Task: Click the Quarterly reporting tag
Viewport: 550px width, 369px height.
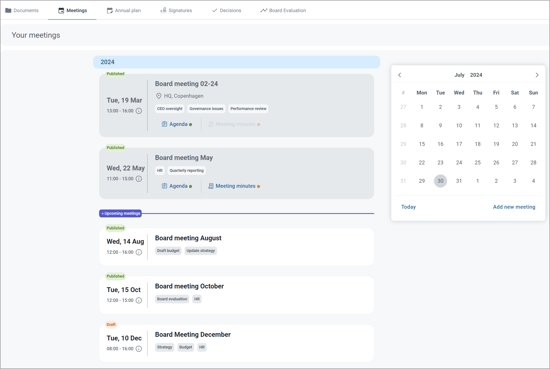Action: (187, 170)
